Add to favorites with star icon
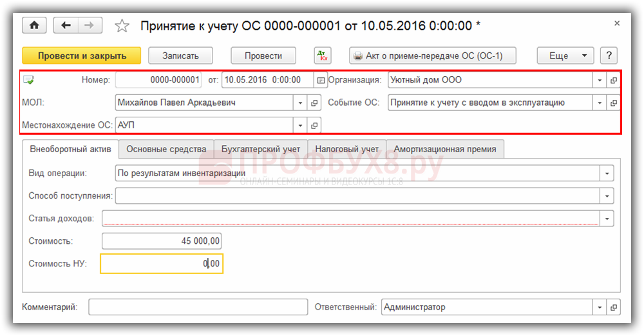The width and height of the screenshot is (644, 336). click(121, 26)
